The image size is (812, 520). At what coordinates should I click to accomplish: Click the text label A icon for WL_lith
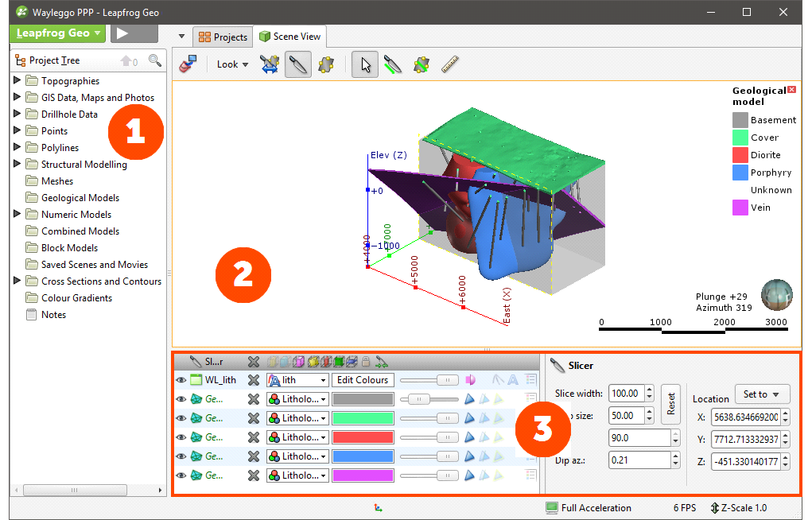(513, 380)
